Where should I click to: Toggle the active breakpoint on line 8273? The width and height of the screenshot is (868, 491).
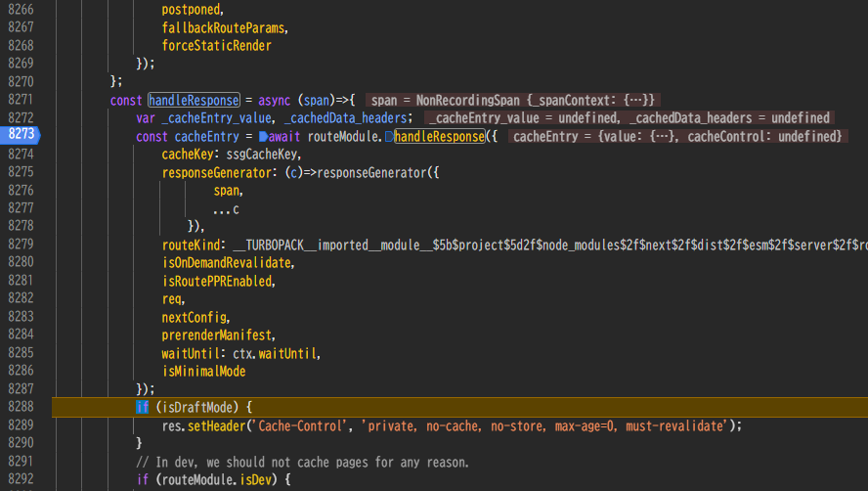click(x=21, y=135)
